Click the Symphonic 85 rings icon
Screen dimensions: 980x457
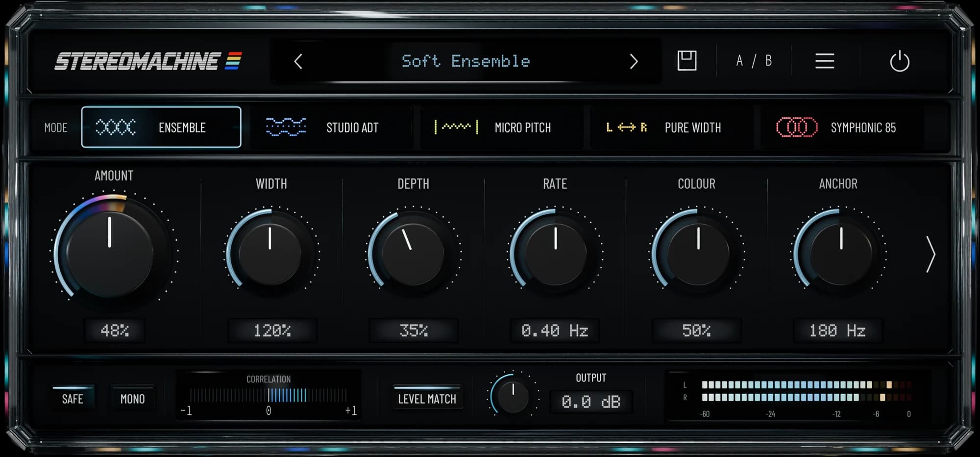tap(797, 127)
